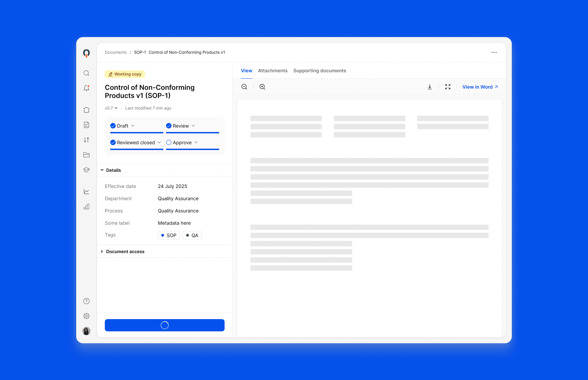Open the v0.7 version dropdown
The width and height of the screenshot is (588, 380).
111,108
